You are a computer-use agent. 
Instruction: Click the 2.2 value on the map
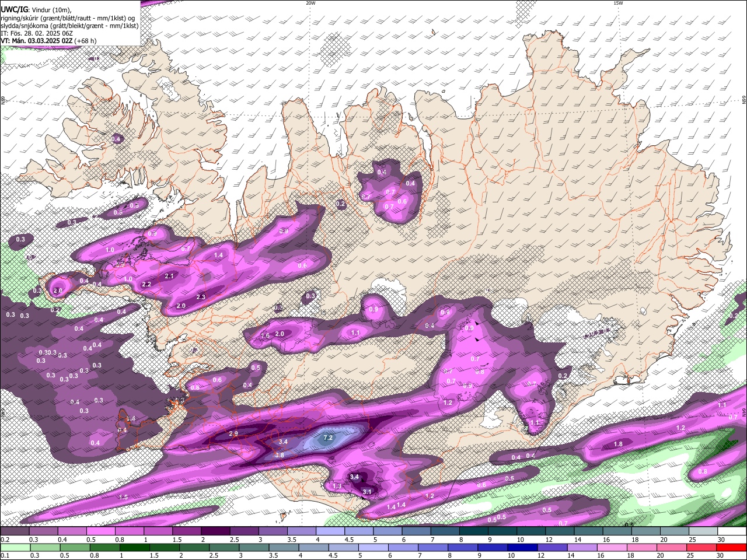[x=146, y=285]
